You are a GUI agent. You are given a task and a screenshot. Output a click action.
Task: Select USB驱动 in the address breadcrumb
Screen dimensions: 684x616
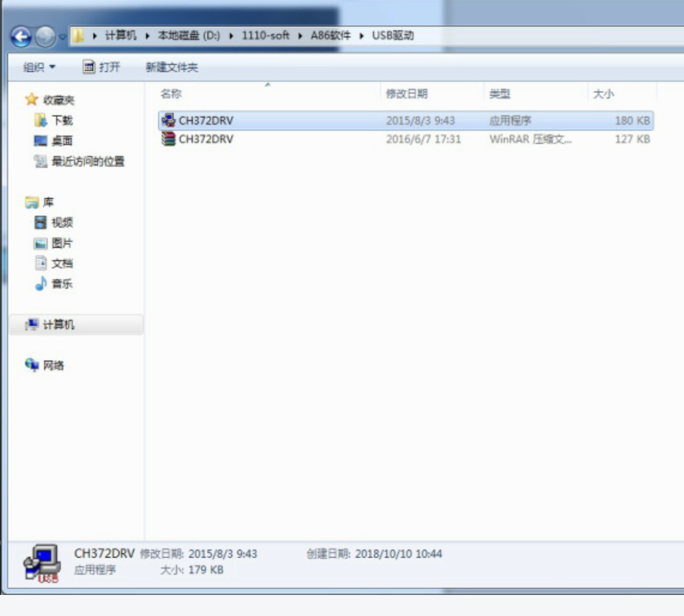[393, 35]
